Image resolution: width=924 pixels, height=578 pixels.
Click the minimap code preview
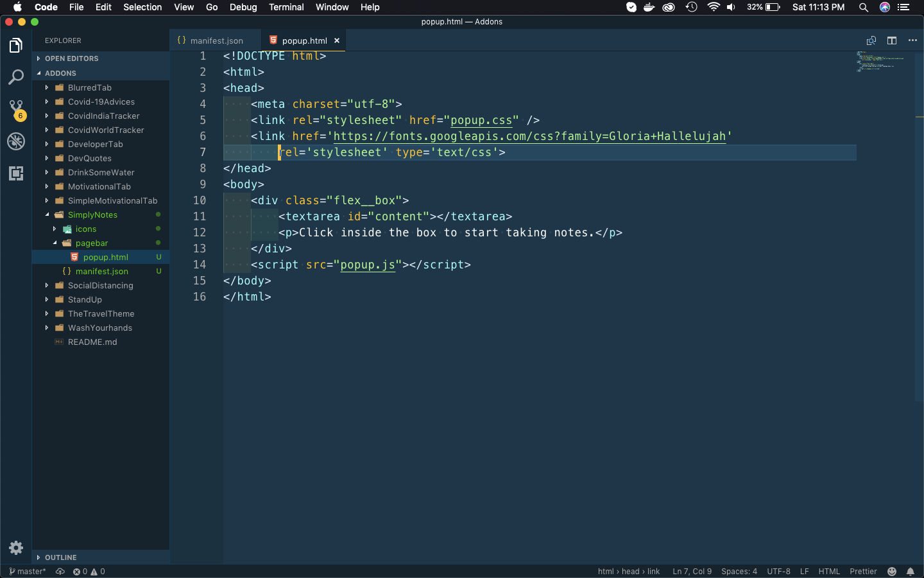[880, 62]
